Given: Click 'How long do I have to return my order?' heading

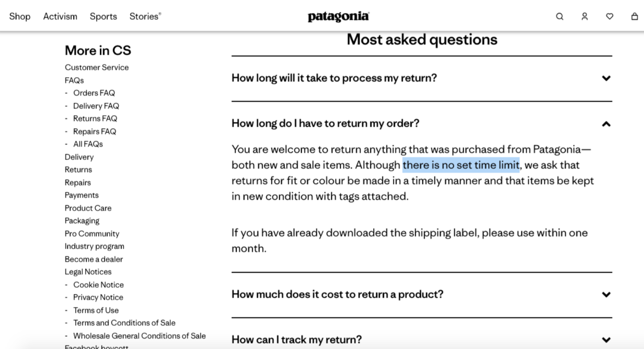Looking at the screenshot, I should pos(325,123).
